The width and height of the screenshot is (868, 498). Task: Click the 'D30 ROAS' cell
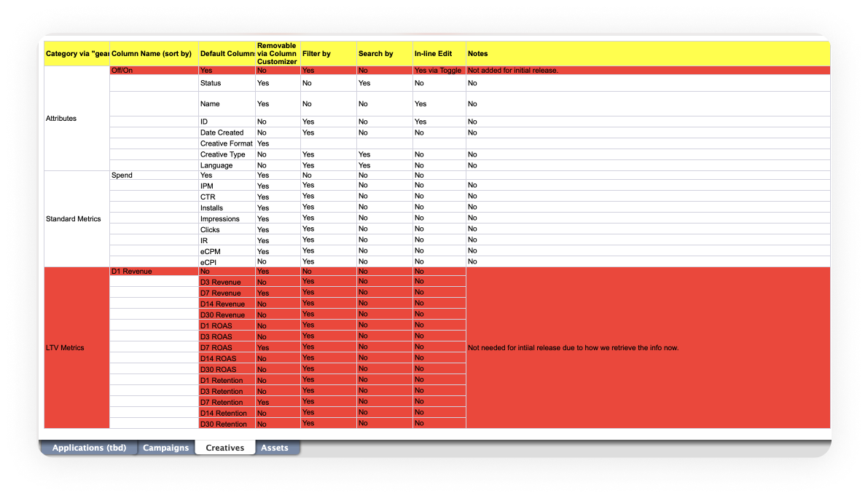227,369
